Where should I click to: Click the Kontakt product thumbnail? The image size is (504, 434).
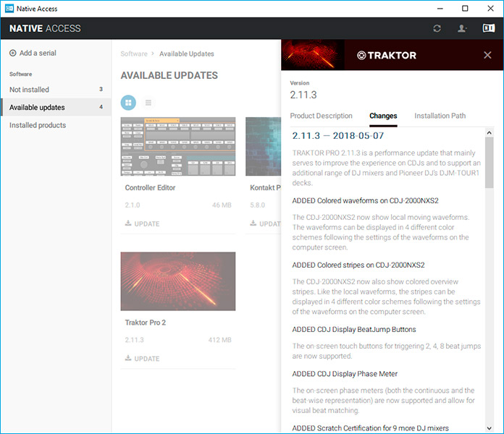point(264,146)
